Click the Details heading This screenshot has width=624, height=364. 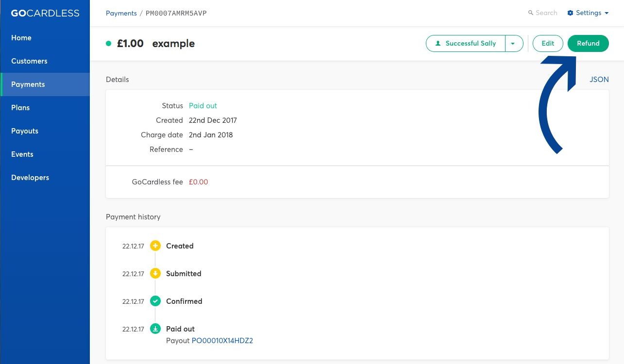click(x=118, y=80)
